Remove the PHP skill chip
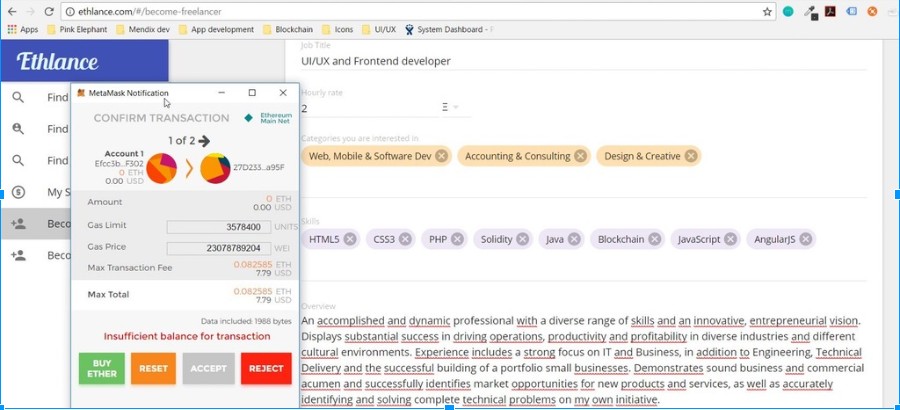This screenshot has height=410, width=900. pos(457,239)
